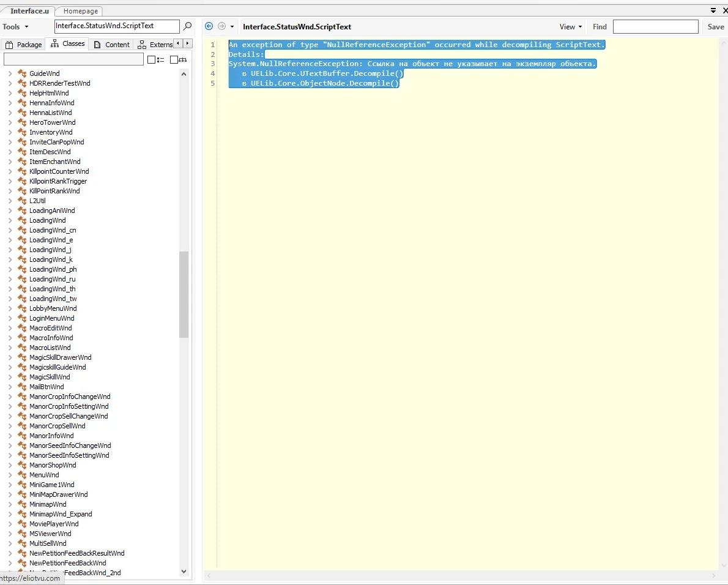Screen dimensions: 728x585
Task: Switch to the Homepage tab
Action: [80, 11]
